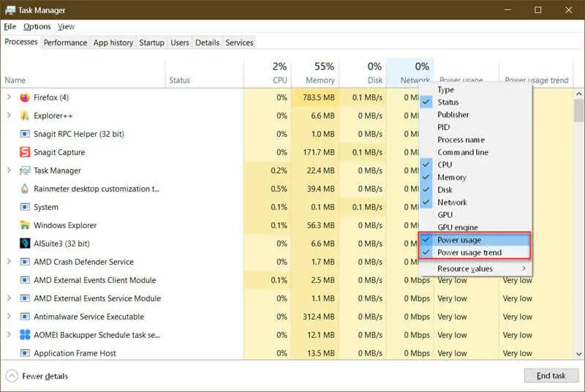Click Fewer details toggle button
The width and height of the screenshot is (585, 392).
(x=37, y=376)
